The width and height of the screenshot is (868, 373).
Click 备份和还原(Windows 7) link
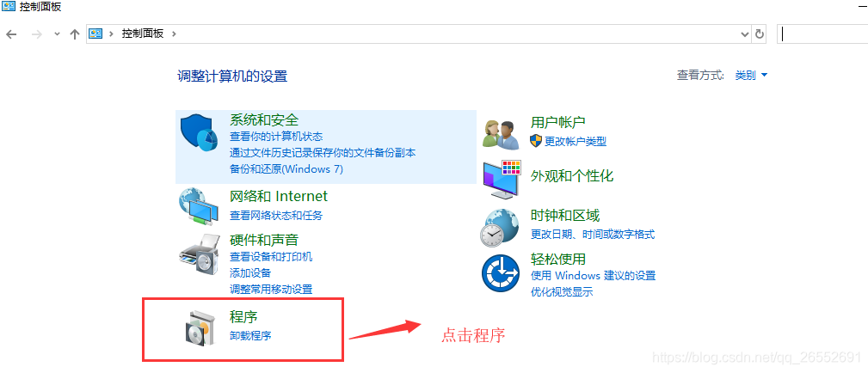coord(286,168)
